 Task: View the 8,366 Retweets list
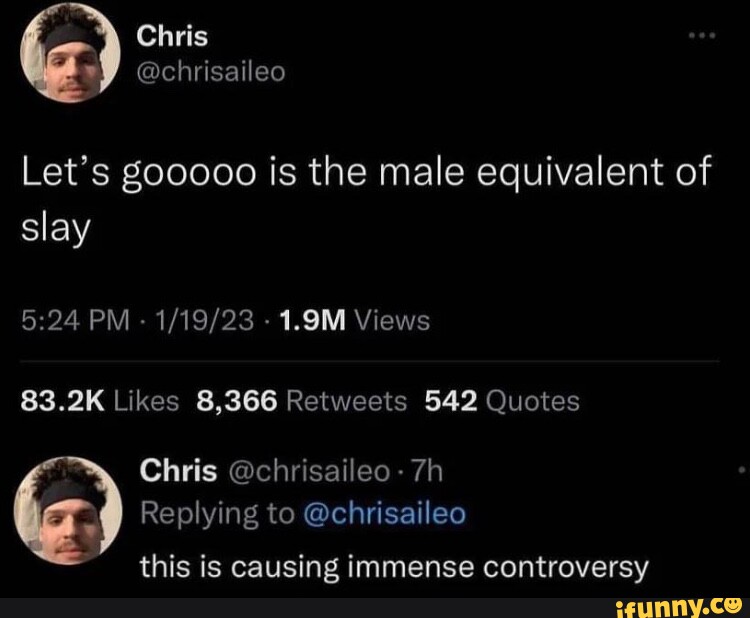(x=301, y=401)
